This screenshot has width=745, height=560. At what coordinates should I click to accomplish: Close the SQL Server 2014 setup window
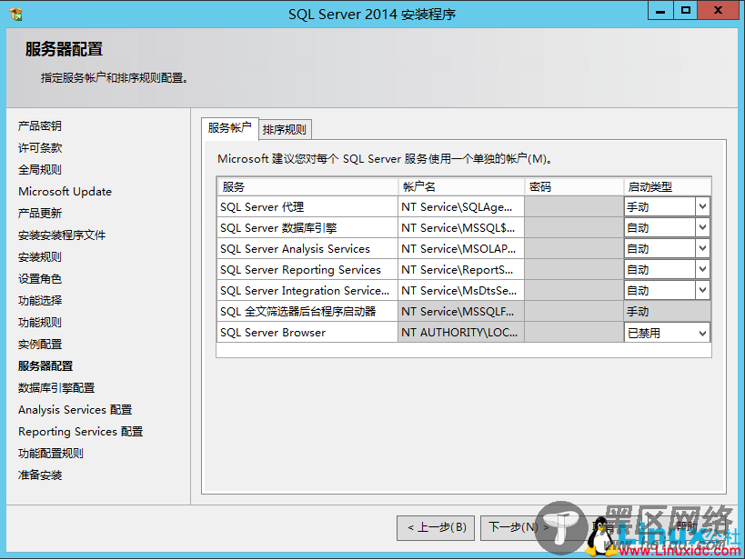(x=719, y=10)
